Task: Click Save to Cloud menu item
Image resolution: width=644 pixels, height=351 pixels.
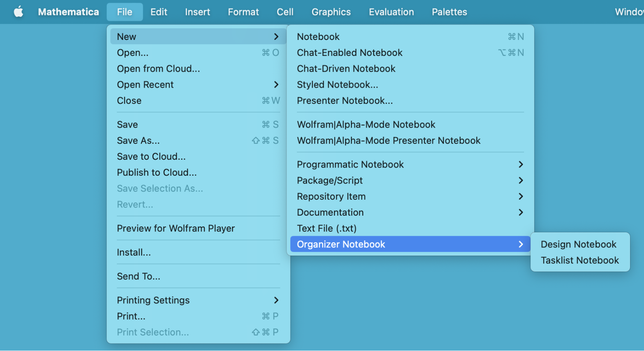Action: [x=151, y=157]
